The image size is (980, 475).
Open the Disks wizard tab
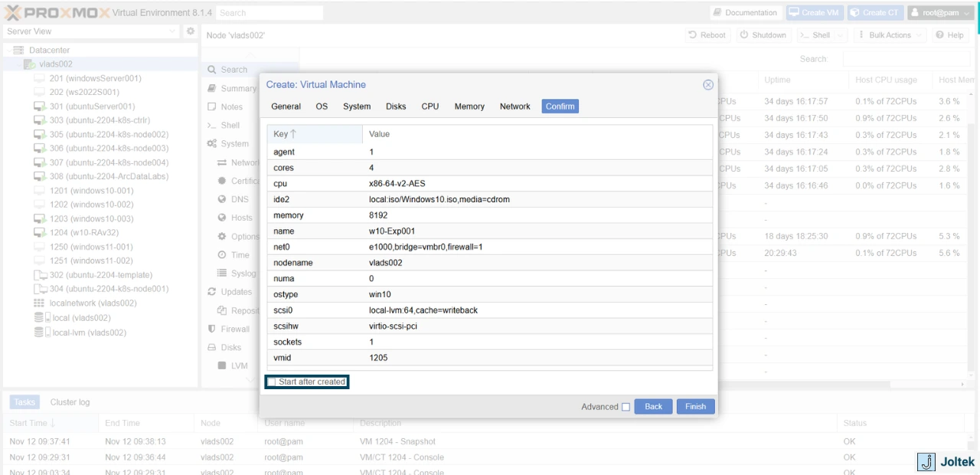pos(396,106)
